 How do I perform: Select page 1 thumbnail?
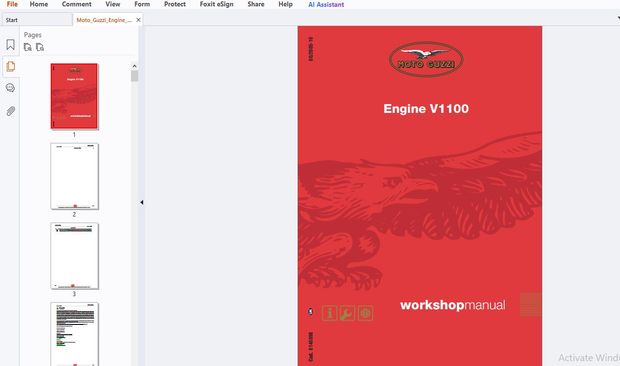tap(74, 96)
